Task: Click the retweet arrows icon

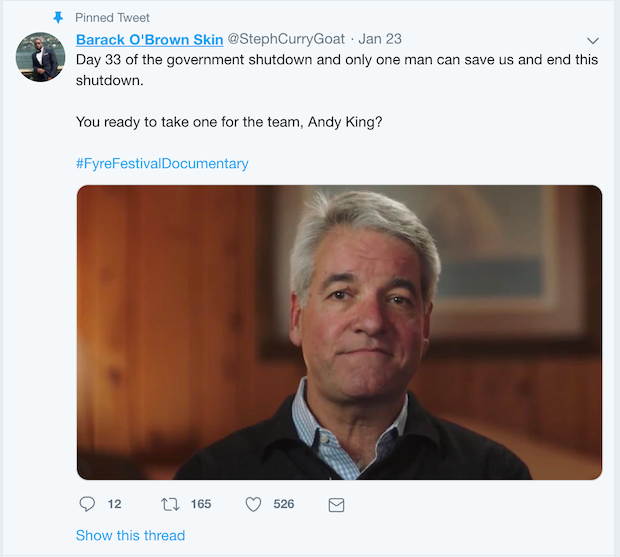Action: (x=170, y=504)
